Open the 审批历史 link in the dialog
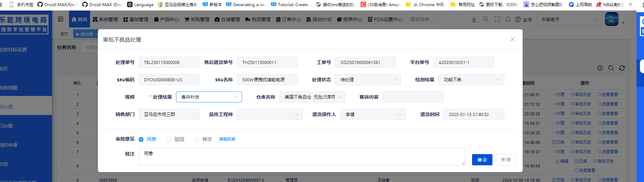 [227, 139]
